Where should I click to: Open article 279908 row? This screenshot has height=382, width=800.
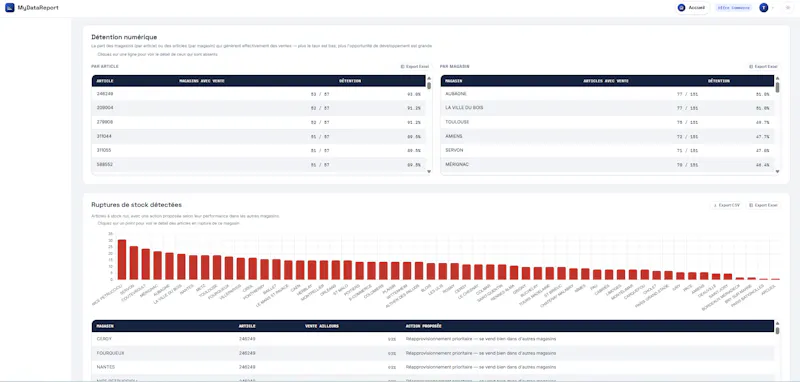pyautogui.click(x=258, y=122)
